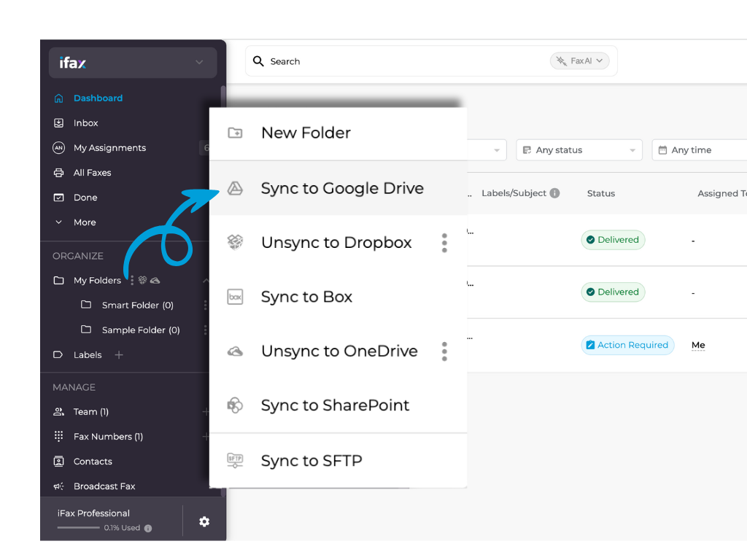
Task: Click OneDrive cloud icon beside My Folders
Action: 155,281
